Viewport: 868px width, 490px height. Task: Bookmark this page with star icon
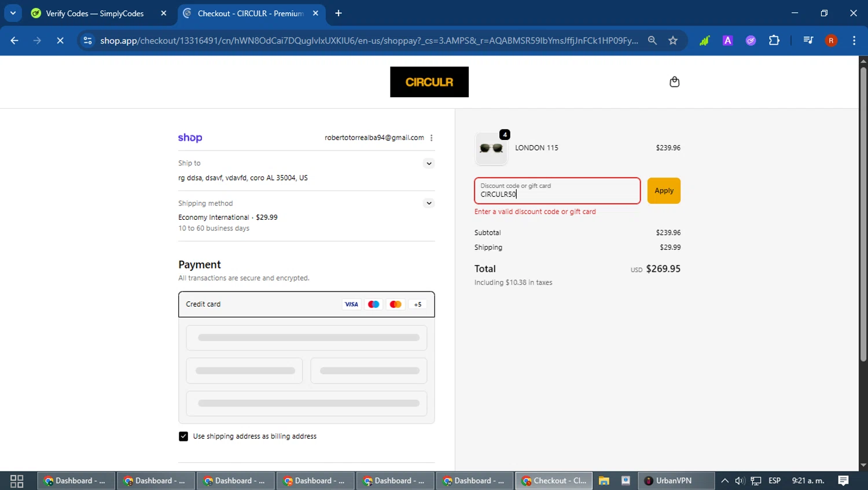[673, 40]
